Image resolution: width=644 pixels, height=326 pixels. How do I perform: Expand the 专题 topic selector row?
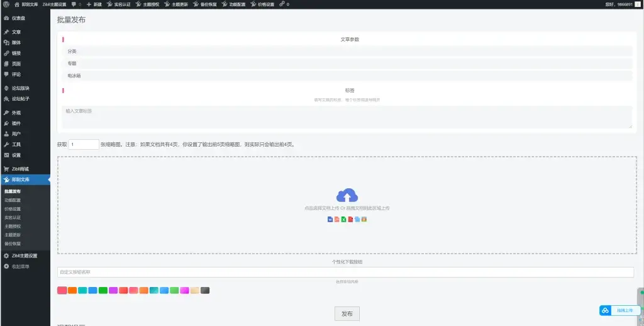[x=347, y=64]
